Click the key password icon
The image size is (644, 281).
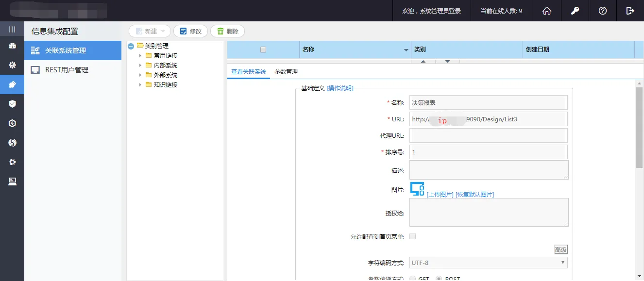pyautogui.click(x=575, y=11)
